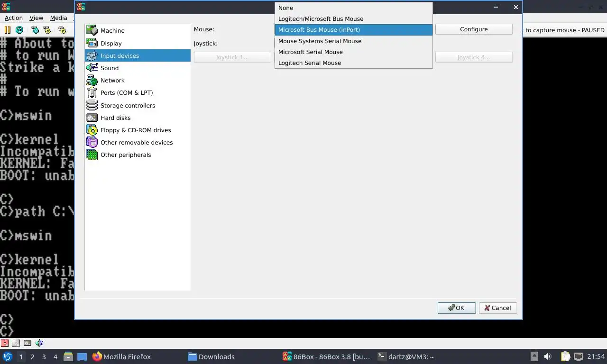Viewport: 607px width, 364px height.
Task: Choose Logitech Serial Mouse option
Action: click(x=353, y=63)
